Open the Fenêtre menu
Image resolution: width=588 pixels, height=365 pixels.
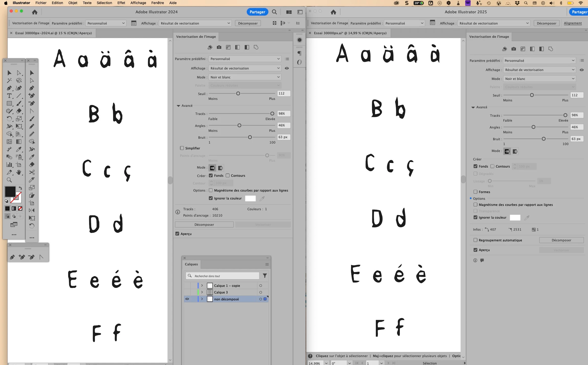(x=157, y=3)
